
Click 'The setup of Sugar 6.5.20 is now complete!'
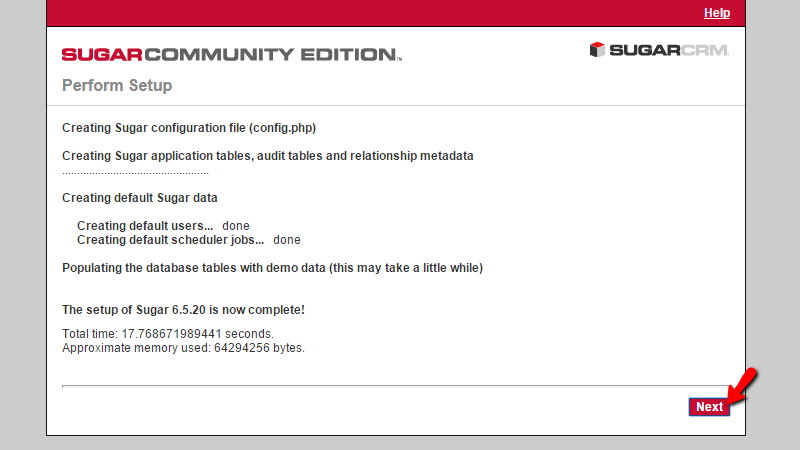point(183,310)
